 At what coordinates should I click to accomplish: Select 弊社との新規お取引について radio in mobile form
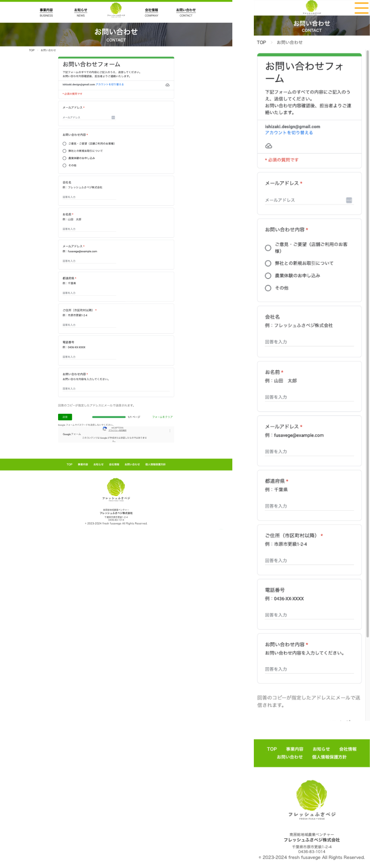coord(268,263)
